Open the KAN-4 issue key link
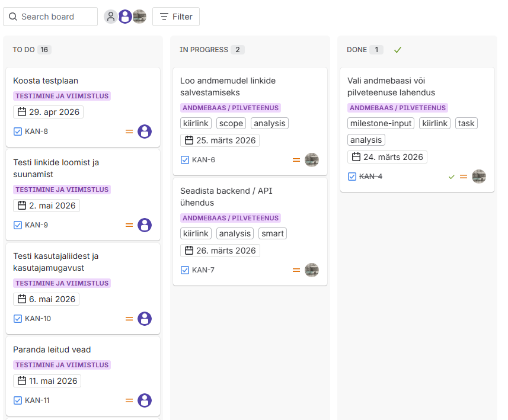This screenshot has height=420, width=508. click(370, 177)
